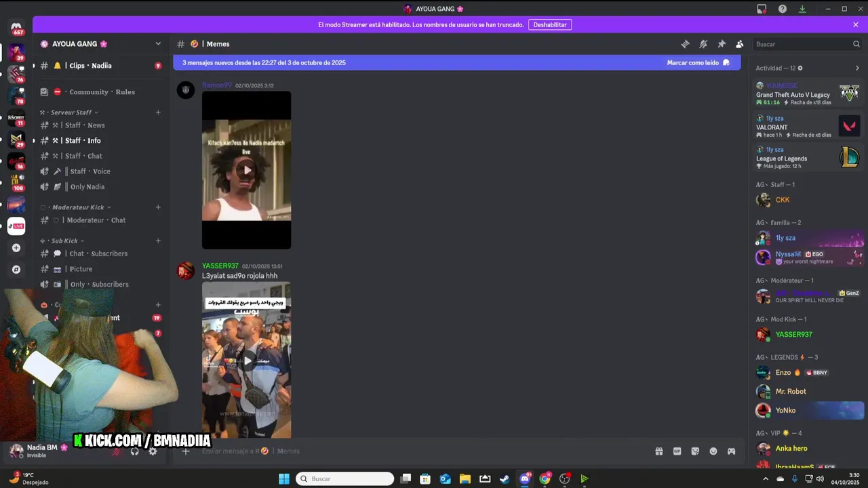This screenshot has width=868, height=488.
Task: Open the Staff · News channel
Action: 101,125
